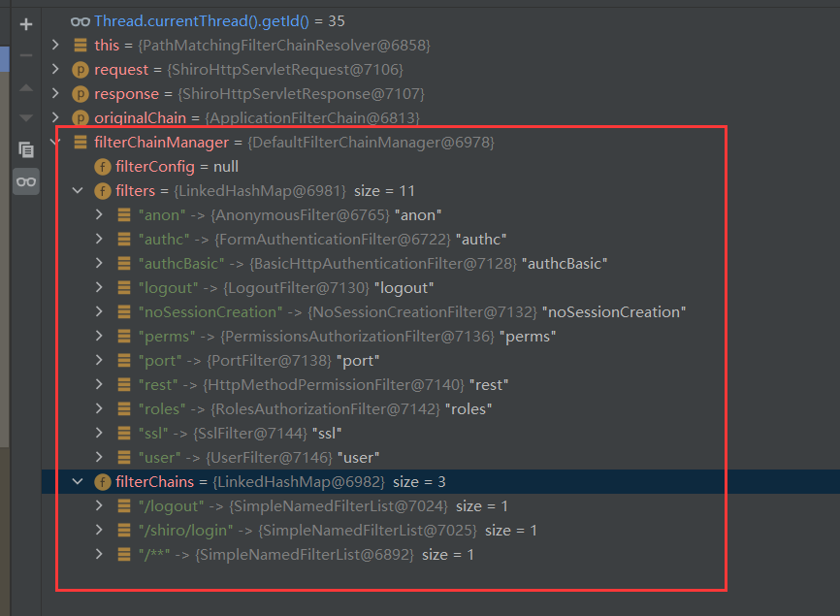Expand the "/**" SimpleNamedFilterList entry
The image size is (840, 616).
click(x=99, y=554)
